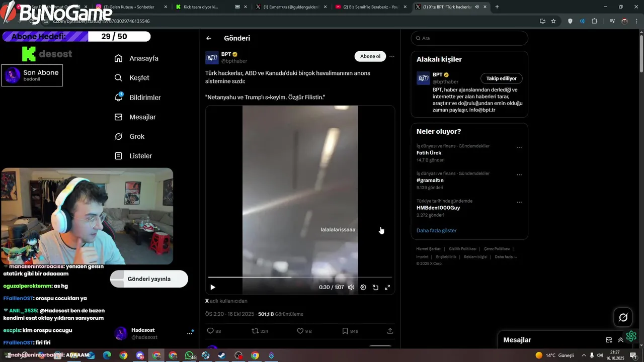
Task: Open the browser extensions puzzle icon
Action: [x=595, y=21]
